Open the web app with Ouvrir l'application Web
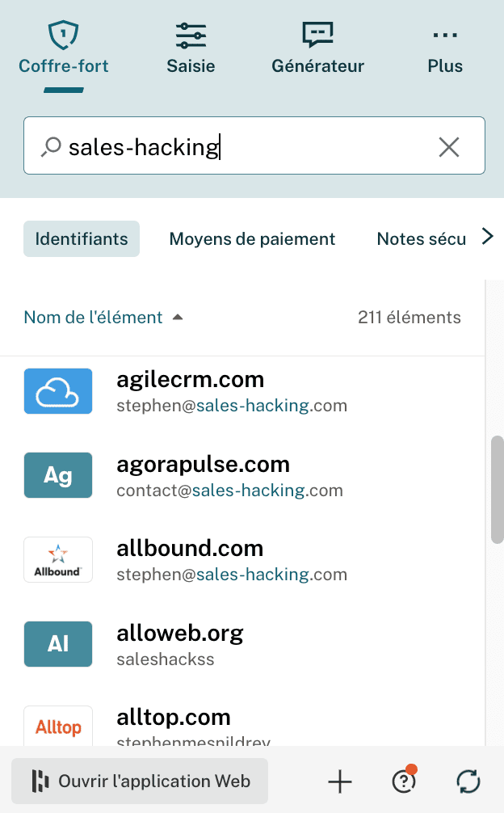 pos(139,781)
